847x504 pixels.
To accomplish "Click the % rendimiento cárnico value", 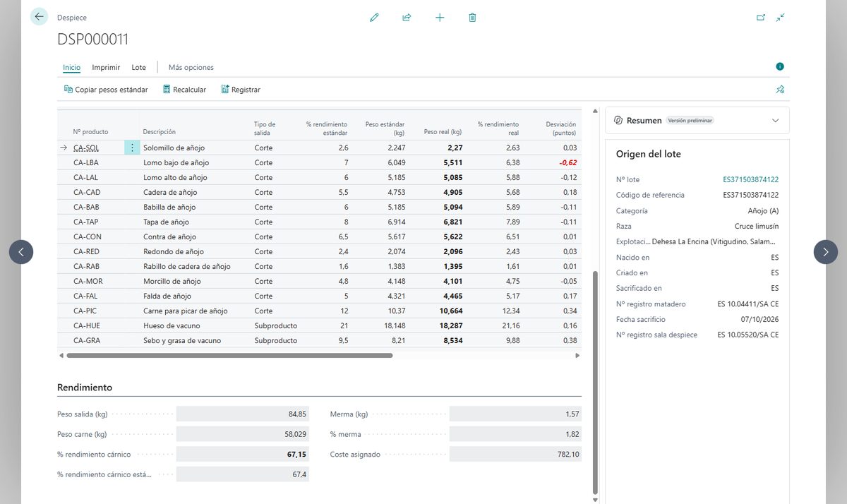I will pos(241,455).
